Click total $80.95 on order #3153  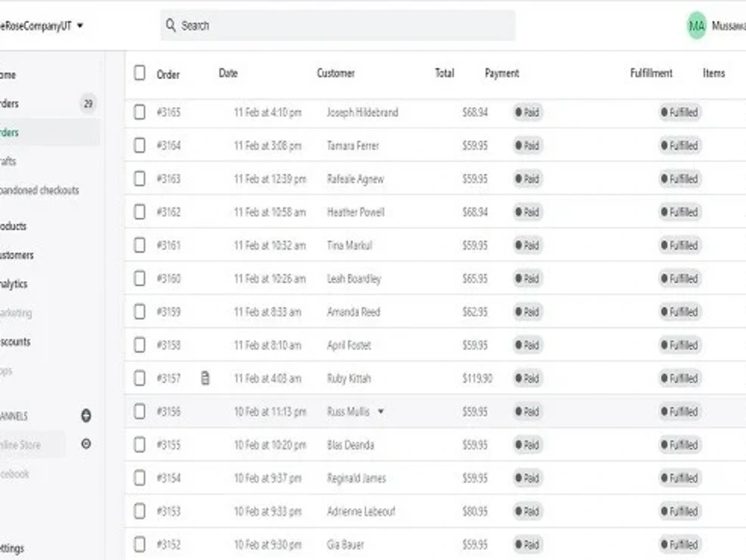[x=474, y=512]
